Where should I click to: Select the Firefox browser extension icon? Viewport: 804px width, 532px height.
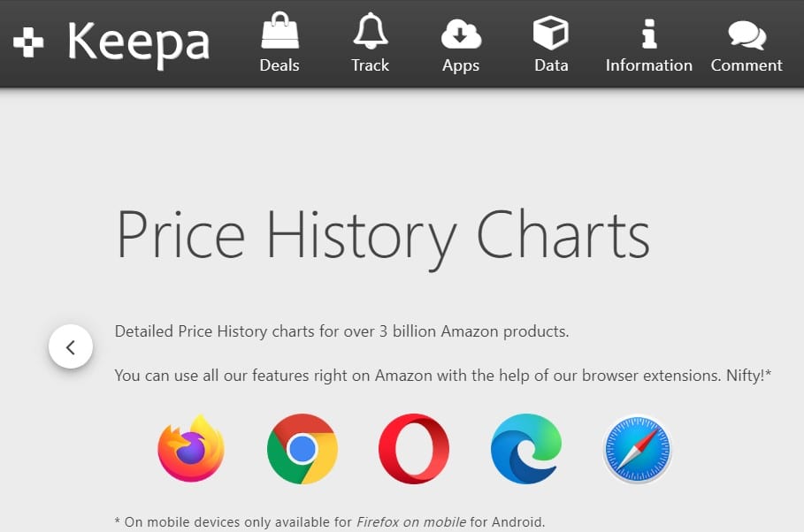[x=191, y=448]
